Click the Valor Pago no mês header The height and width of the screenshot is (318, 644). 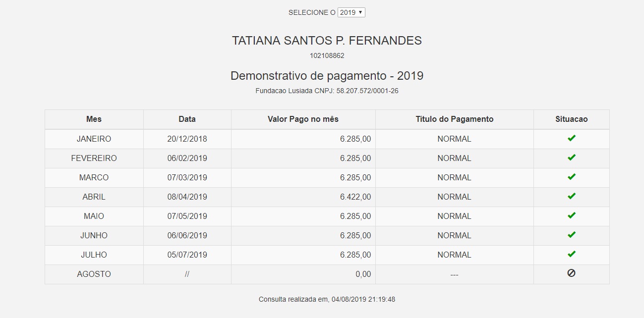[303, 119]
